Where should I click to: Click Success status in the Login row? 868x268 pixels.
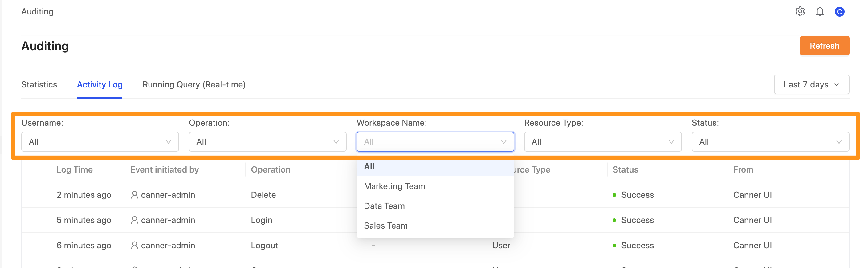coord(637,220)
